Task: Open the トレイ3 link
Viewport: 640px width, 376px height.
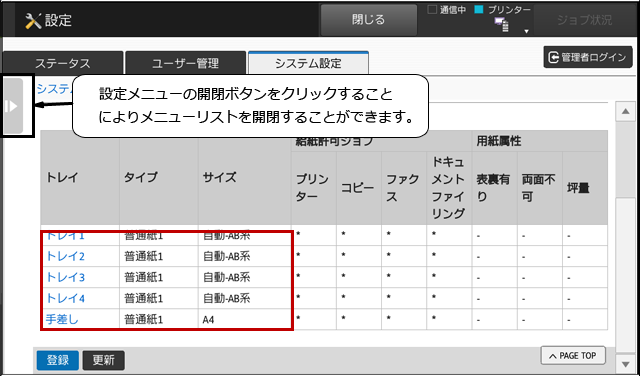Action: pyautogui.click(x=65, y=278)
